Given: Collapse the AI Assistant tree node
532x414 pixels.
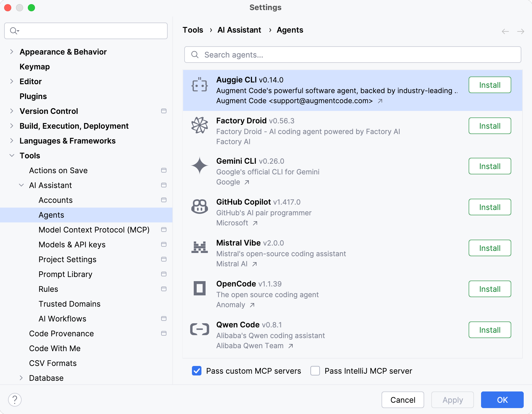Looking at the screenshot, I should pyautogui.click(x=21, y=185).
